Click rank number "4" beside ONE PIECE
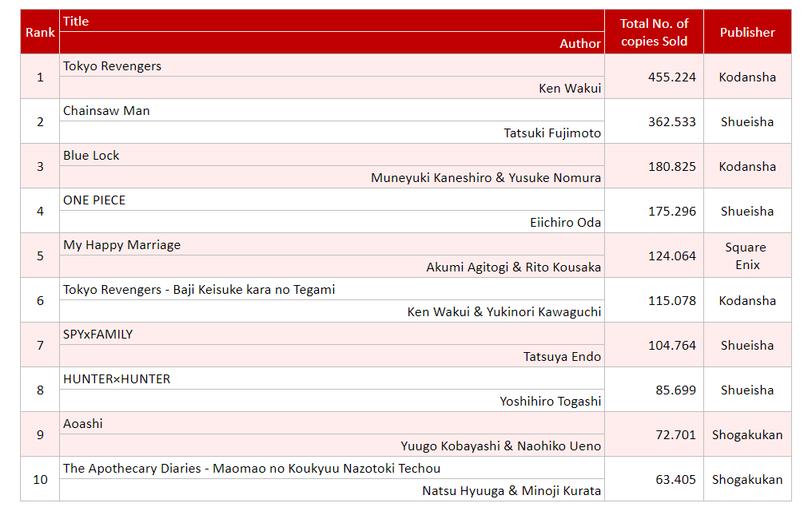The image size is (812, 515). point(40,211)
